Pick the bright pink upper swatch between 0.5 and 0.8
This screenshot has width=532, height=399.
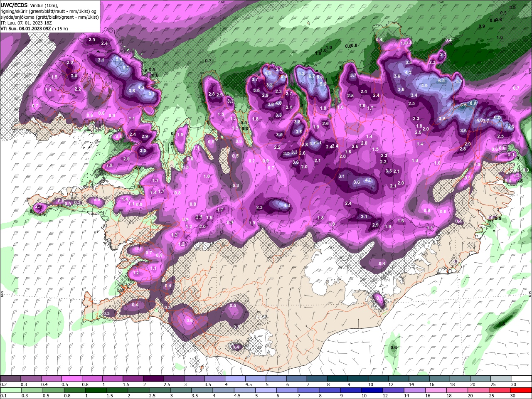point(71,379)
